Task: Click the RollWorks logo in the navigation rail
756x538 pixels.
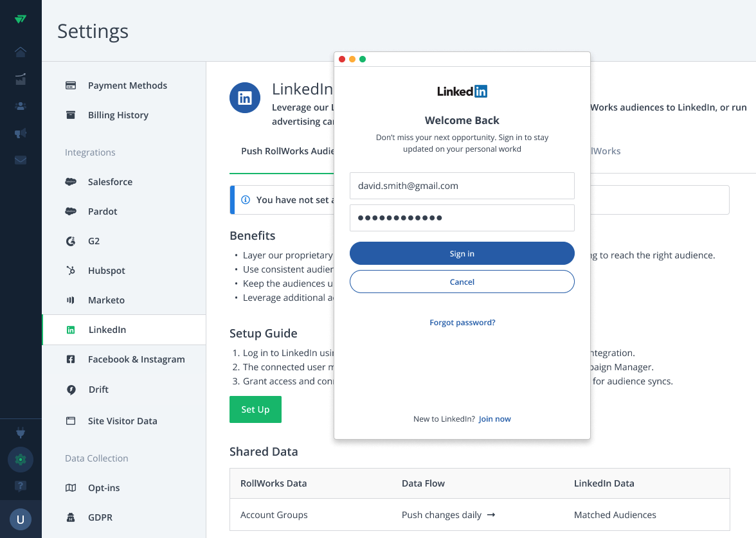Action: [21, 19]
